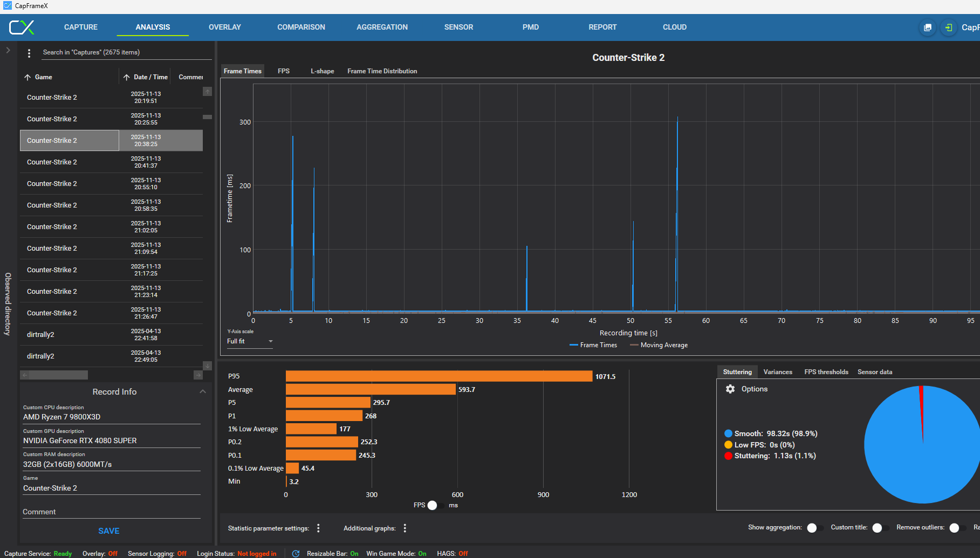Click the CapFrameX logo icon
The height and width of the screenshot is (558, 980).
tap(22, 27)
